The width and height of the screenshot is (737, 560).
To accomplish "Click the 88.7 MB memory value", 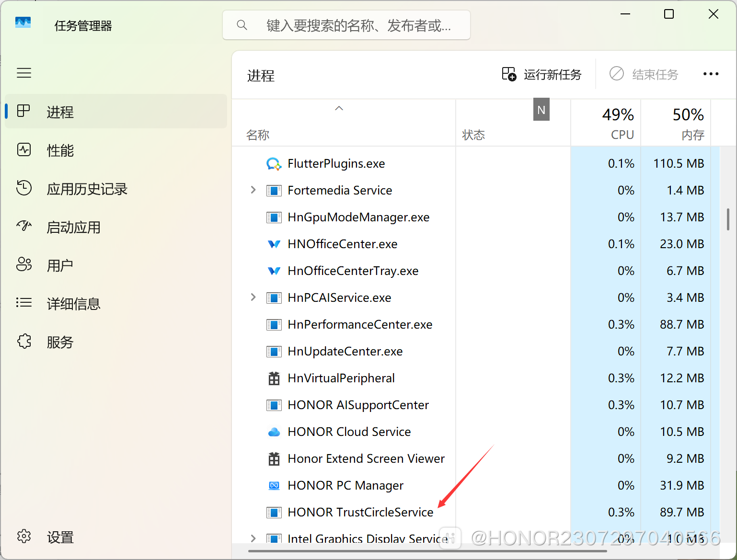I will coord(682,325).
